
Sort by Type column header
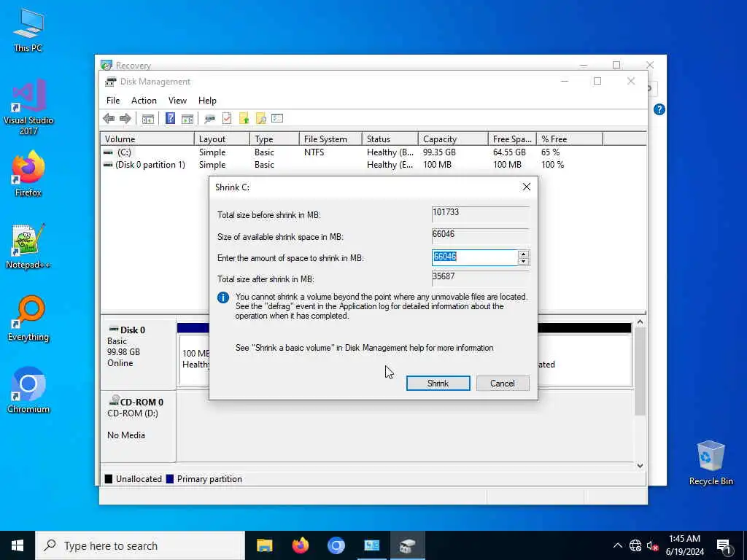274,139
